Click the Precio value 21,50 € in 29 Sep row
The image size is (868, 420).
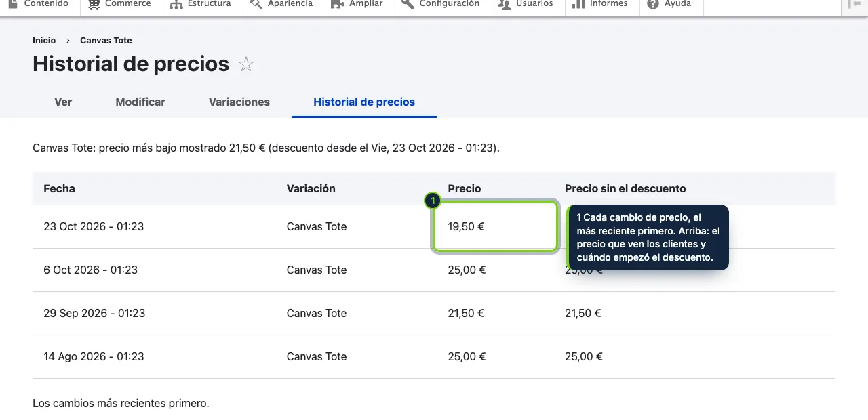(x=466, y=313)
